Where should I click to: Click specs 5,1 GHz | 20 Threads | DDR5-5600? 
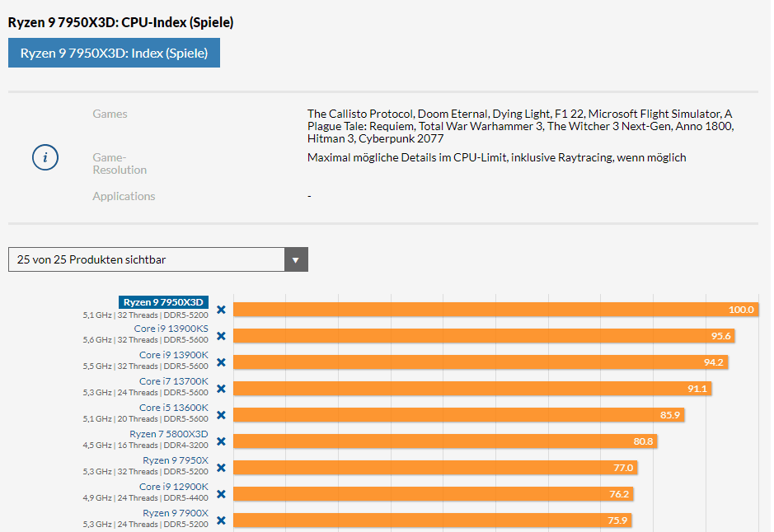146,419
